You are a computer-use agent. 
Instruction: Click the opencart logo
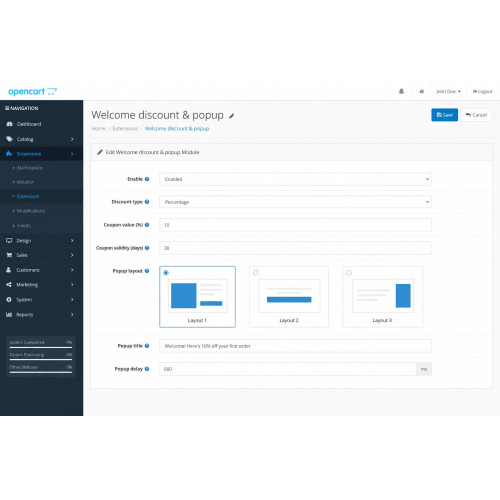[32, 91]
